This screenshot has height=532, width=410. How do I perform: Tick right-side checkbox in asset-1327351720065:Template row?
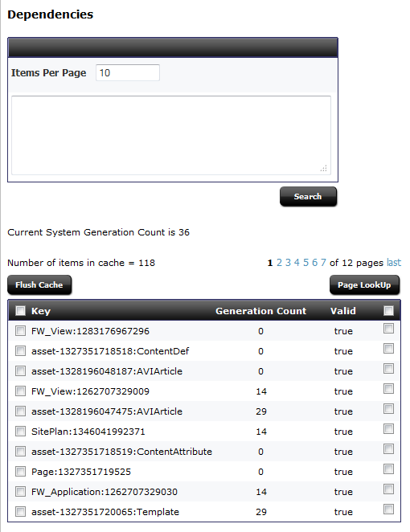pyautogui.click(x=388, y=509)
